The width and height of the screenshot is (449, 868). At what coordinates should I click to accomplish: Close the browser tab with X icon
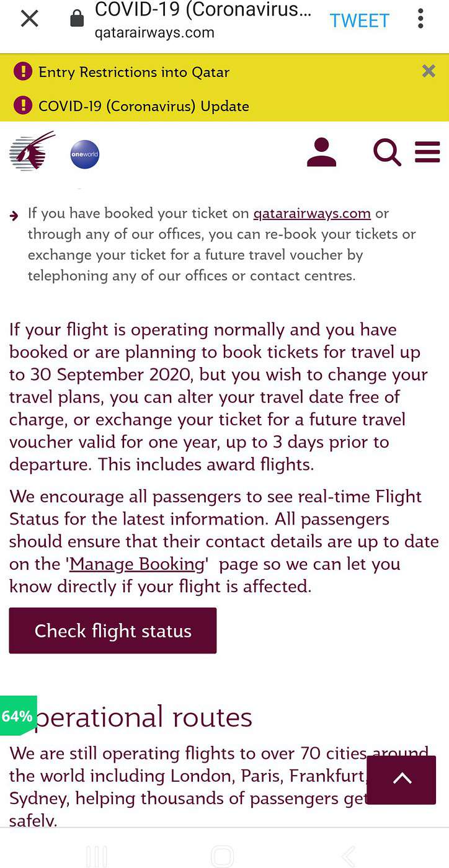(x=29, y=19)
